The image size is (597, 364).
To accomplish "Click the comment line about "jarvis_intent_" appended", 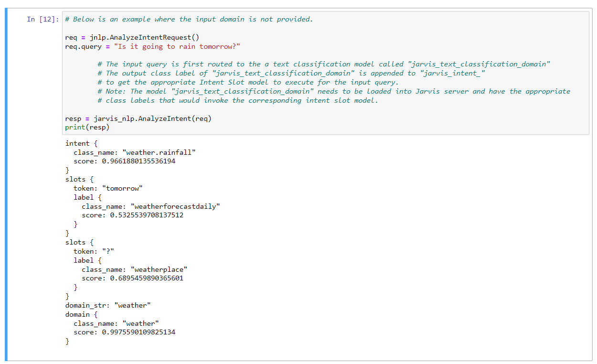I will [x=291, y=73].
